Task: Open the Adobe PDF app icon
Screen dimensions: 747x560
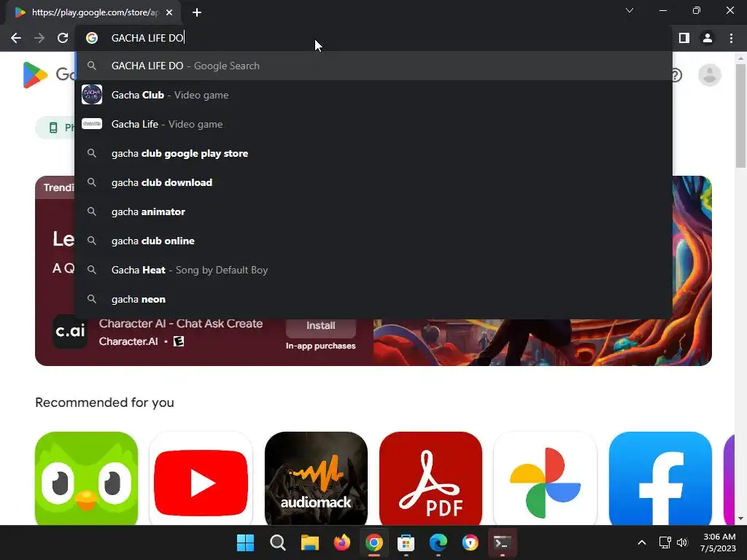Action: (430, 478)
